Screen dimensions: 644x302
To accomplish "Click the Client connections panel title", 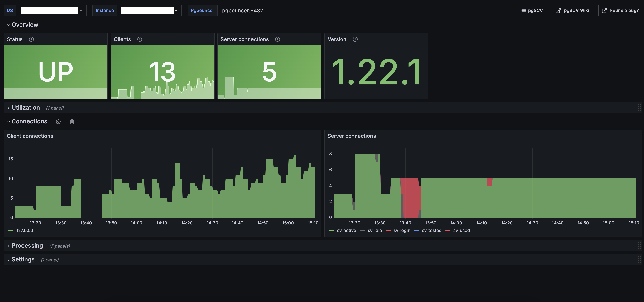I will (x=30, y=136).
